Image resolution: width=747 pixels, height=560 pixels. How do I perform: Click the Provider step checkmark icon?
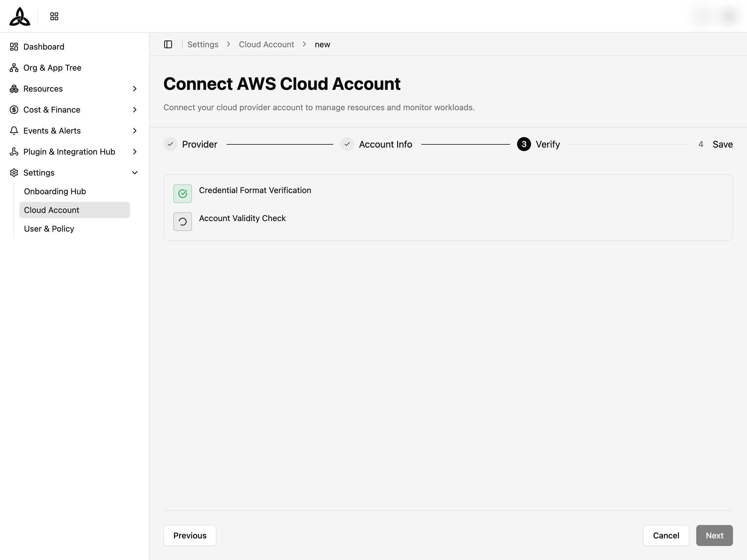click(x=170, y=144)
